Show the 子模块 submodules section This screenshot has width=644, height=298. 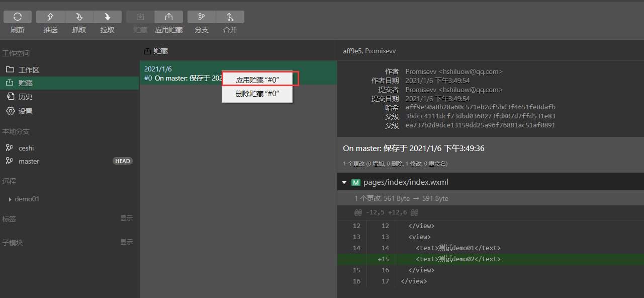(126, 242)
